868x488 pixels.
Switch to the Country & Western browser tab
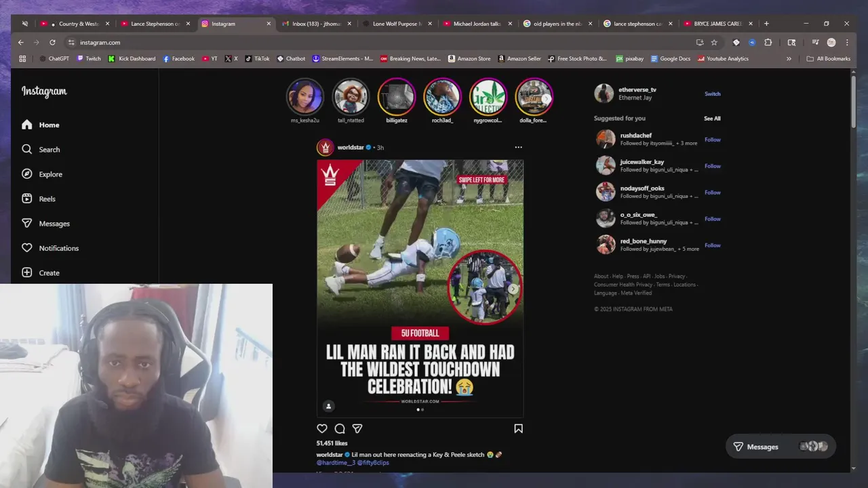(75, 24)
